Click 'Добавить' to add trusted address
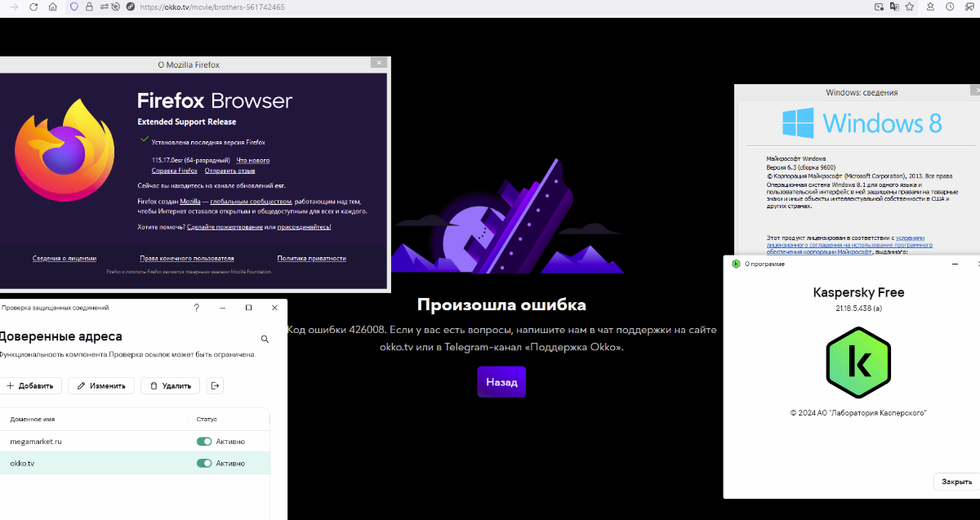Image resolution: width=980 pixels, height=520 pixels. 30,386
